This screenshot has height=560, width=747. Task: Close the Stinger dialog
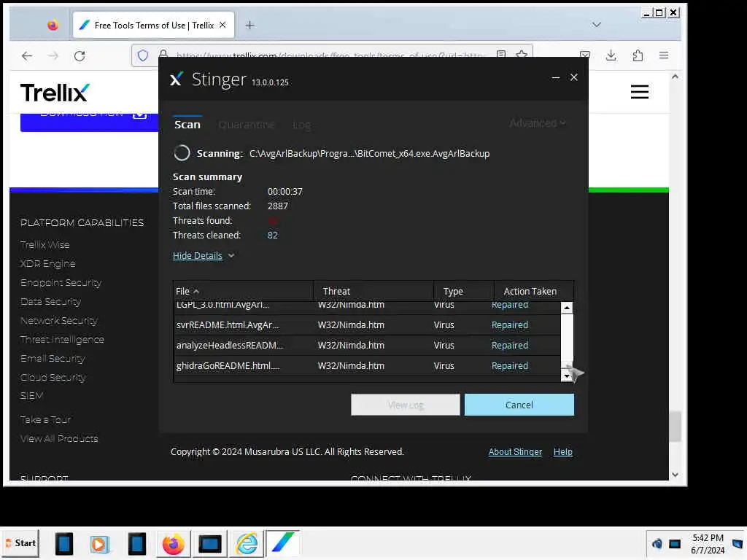pyautogui.click(x=573, y=77)
